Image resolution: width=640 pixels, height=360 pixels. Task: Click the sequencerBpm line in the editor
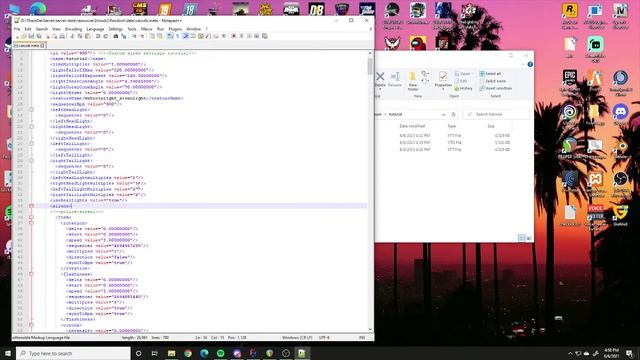pyautogui.click(x=86, y=104)
